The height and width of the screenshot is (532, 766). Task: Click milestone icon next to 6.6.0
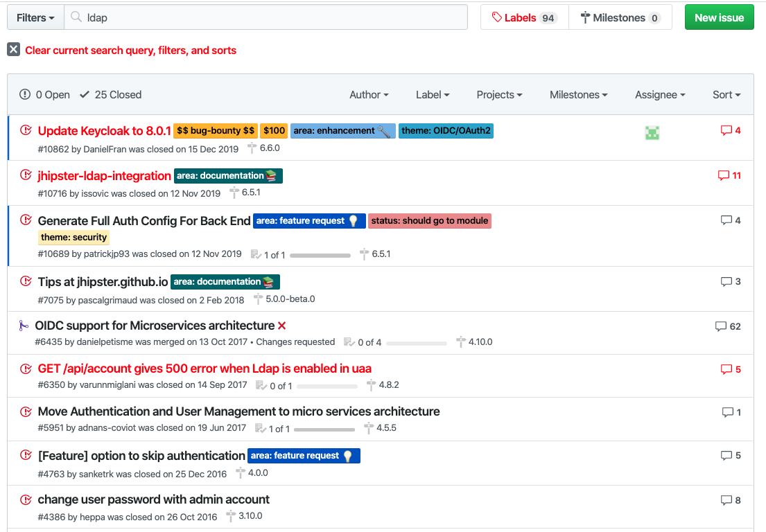pos(252,148)
